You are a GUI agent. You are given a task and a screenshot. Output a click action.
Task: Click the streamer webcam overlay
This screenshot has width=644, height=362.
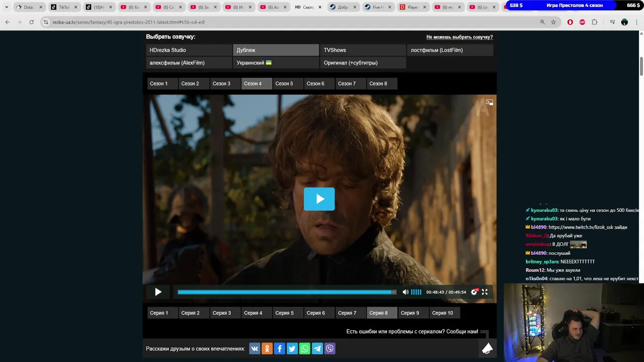point(574,323)
